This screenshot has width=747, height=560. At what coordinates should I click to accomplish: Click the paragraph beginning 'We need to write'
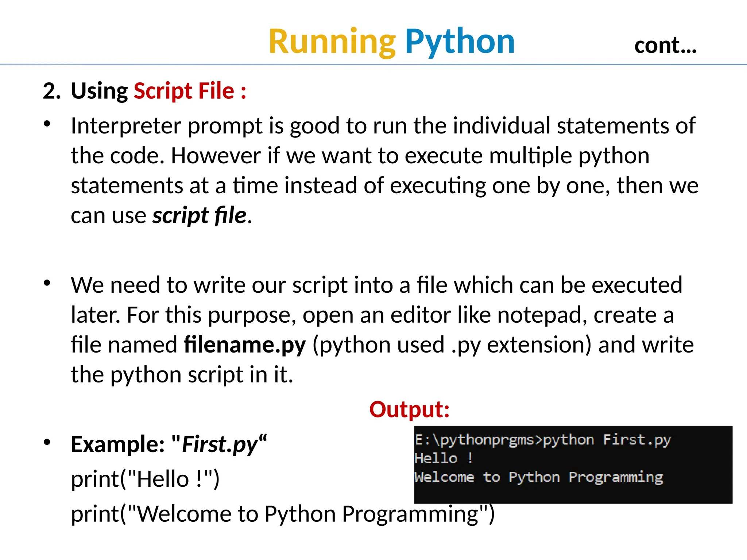tap(382, 330)
